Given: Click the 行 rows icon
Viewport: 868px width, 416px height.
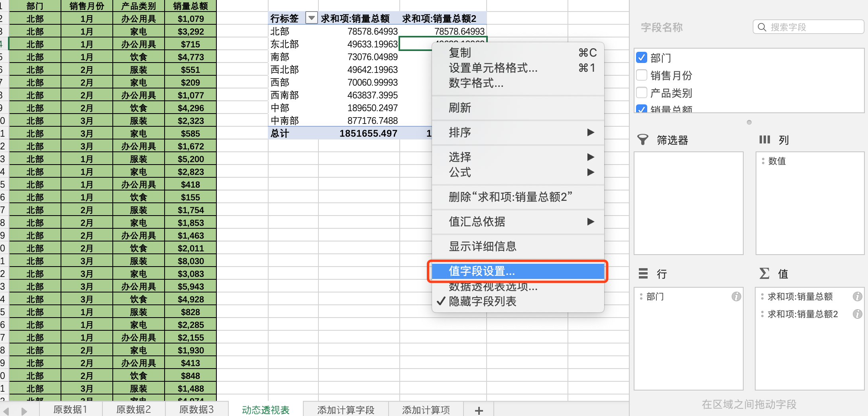Looking at the screenshot, I should pyautogui.click(x=643, y=273).
